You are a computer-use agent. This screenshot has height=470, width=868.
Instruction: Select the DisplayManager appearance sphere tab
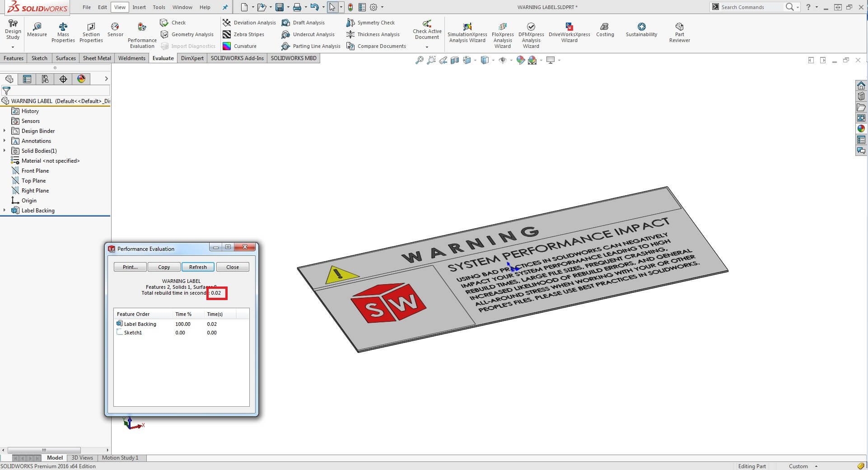[81, 79]
